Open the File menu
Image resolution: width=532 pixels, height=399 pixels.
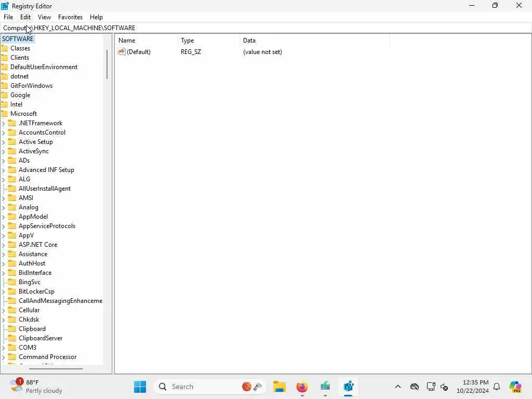(8, 17)
